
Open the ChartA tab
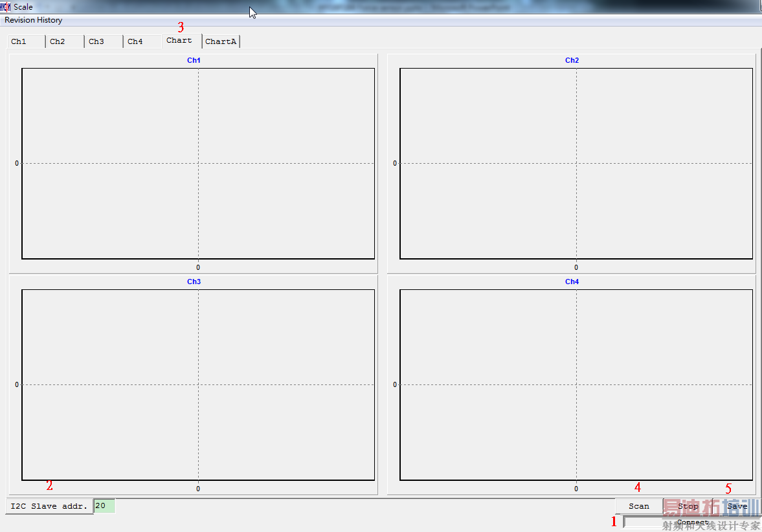click(x=221, y=41)
